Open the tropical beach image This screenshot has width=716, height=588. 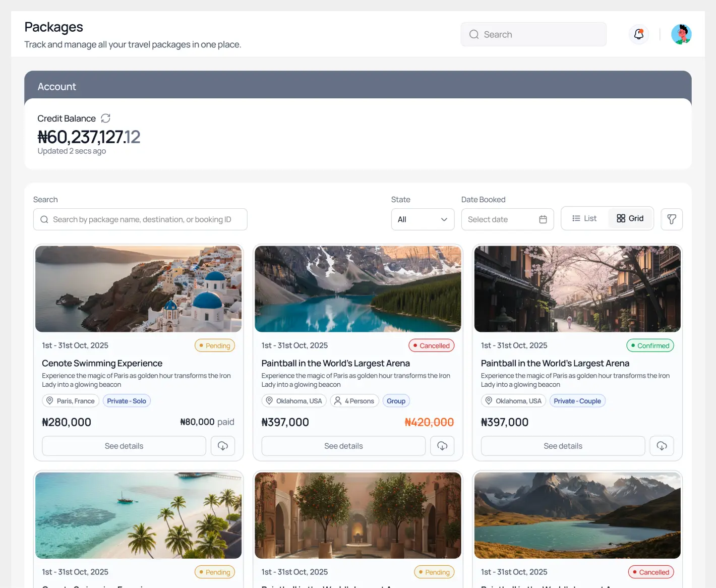[139, 515]
